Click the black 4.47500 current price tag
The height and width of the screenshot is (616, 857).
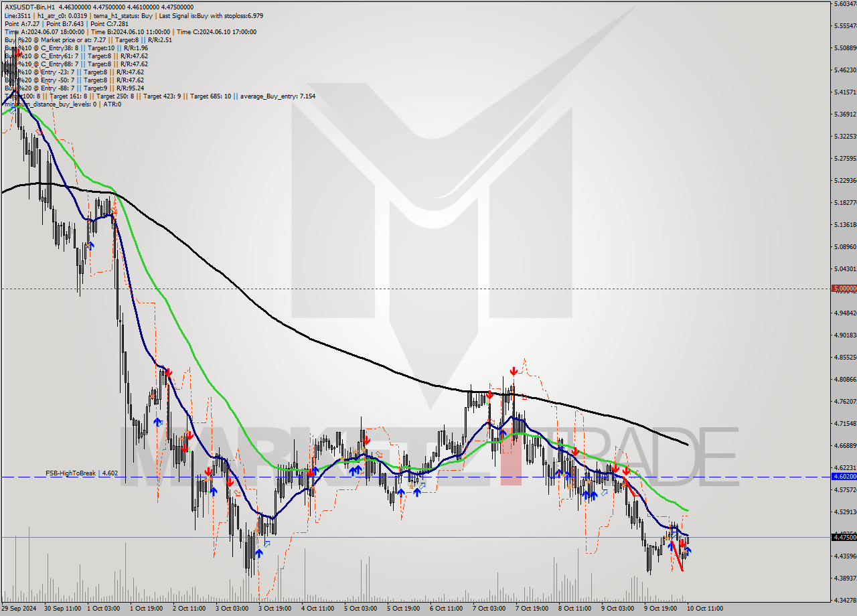844,537
